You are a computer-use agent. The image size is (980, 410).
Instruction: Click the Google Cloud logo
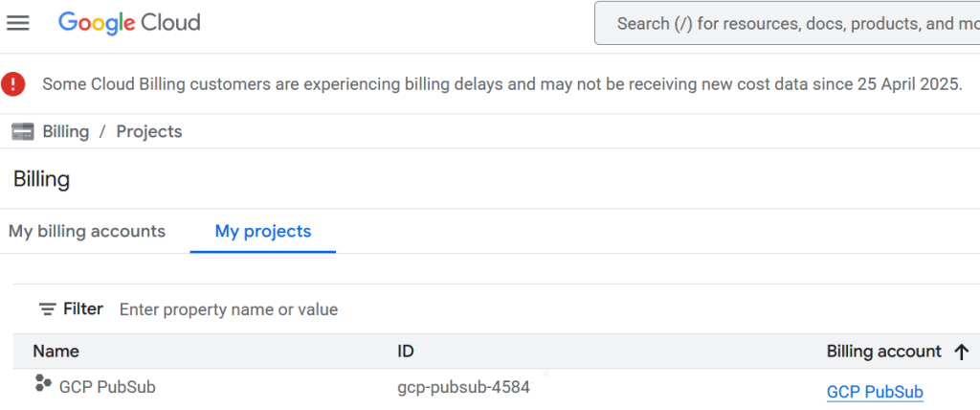[x=129, y=23]
